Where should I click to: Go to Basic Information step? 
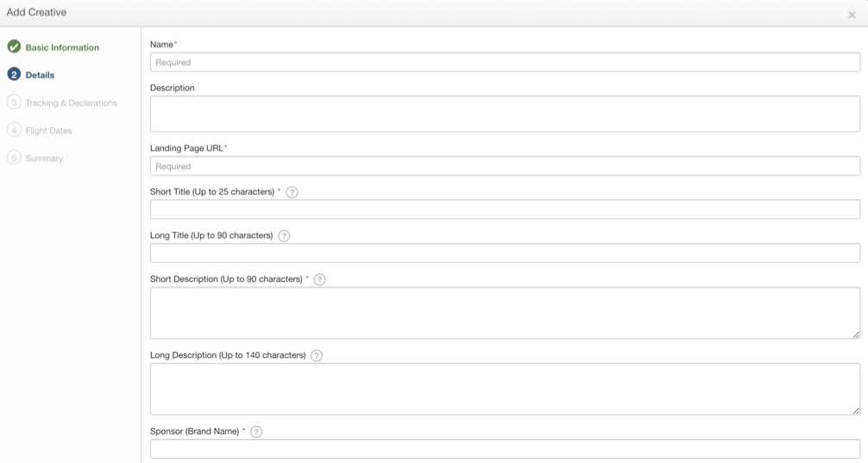(x=62, y=47)
